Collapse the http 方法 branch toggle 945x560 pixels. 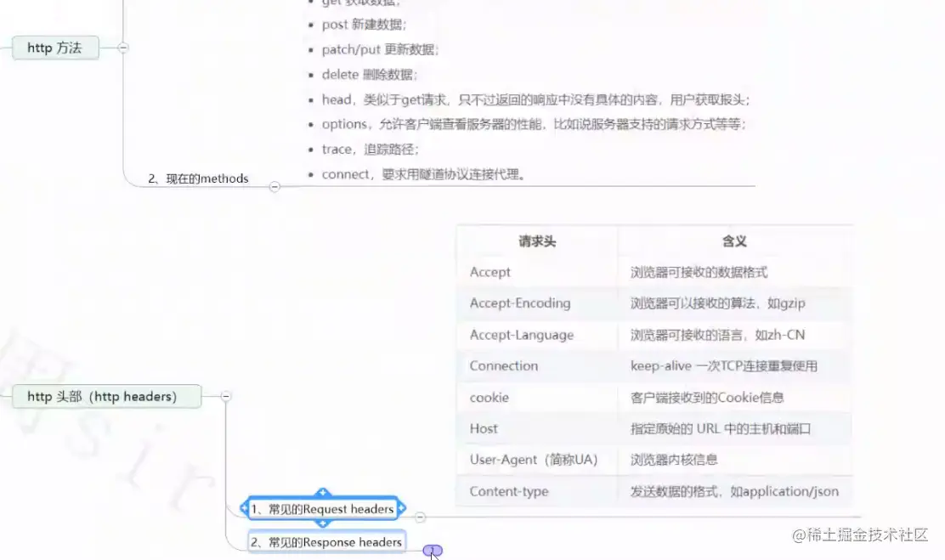tap(123, 48)
